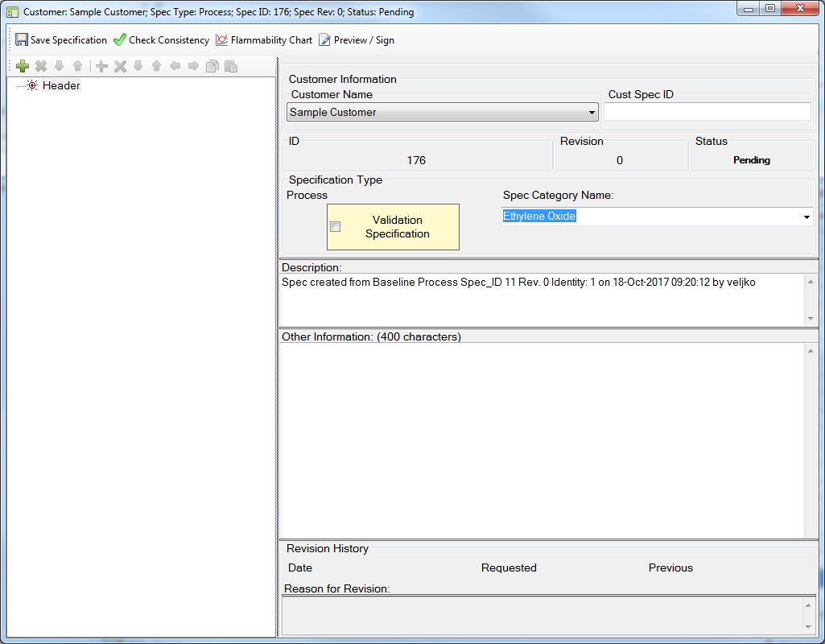
Task: Click the Description scrollbar down arrow
Action: (x=811, y=319)
